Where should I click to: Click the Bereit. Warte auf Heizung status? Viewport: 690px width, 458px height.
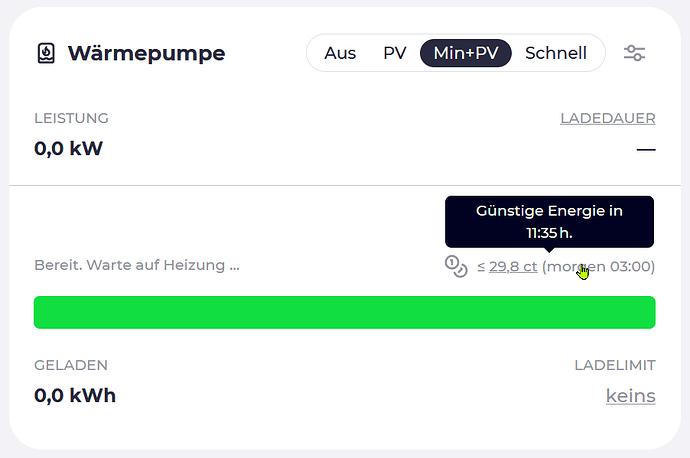(x=137, y=265)
